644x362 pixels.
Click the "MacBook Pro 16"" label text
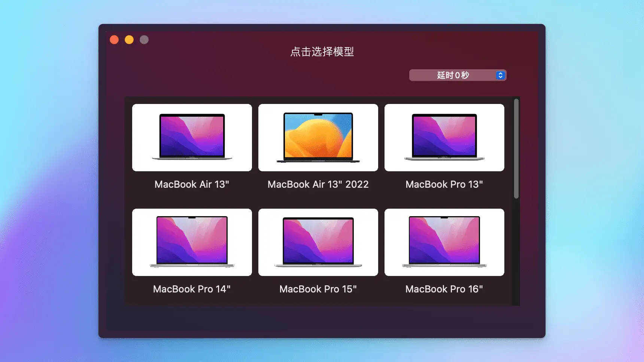point(444,289)
